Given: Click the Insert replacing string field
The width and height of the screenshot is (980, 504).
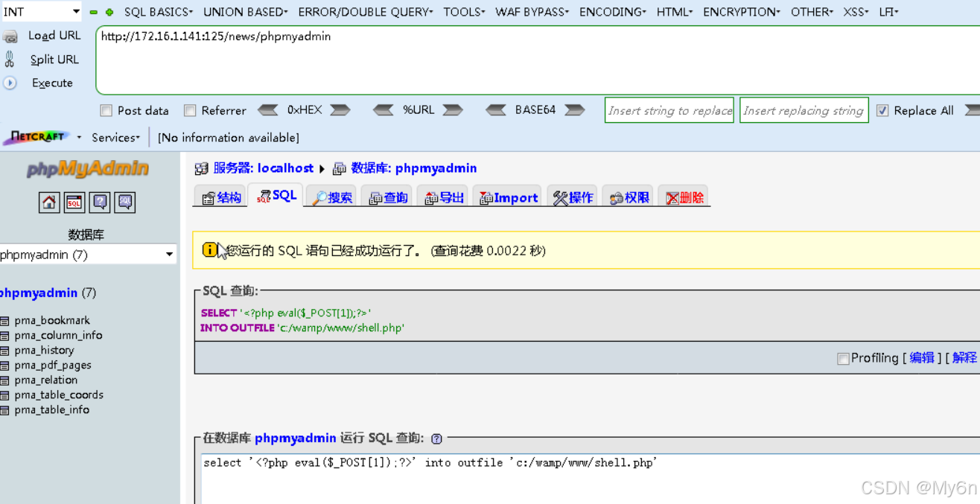Looking at the screenshot, I should point(804,110).
